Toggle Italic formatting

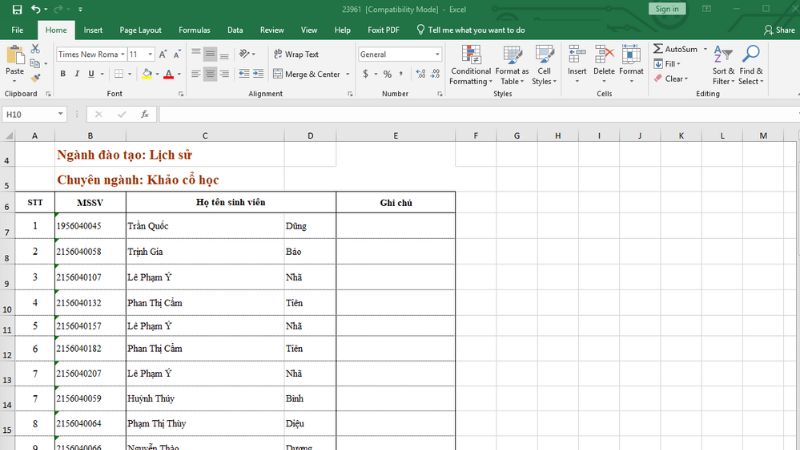(76, 74)
